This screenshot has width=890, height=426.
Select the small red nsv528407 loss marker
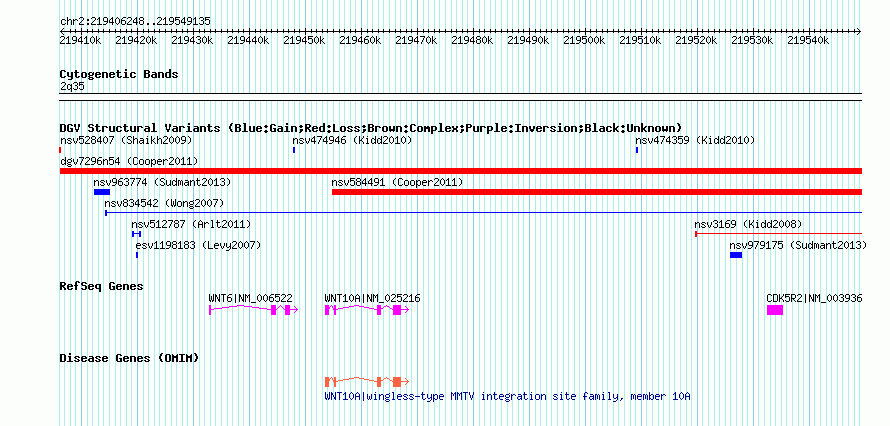[60, 150]
